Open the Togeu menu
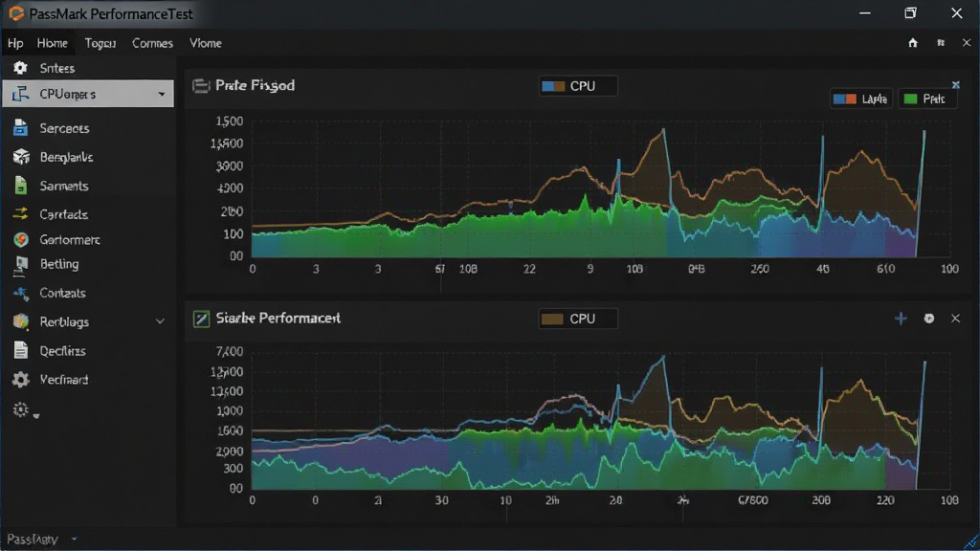This screenshot has height=551, width=980. 100,43
